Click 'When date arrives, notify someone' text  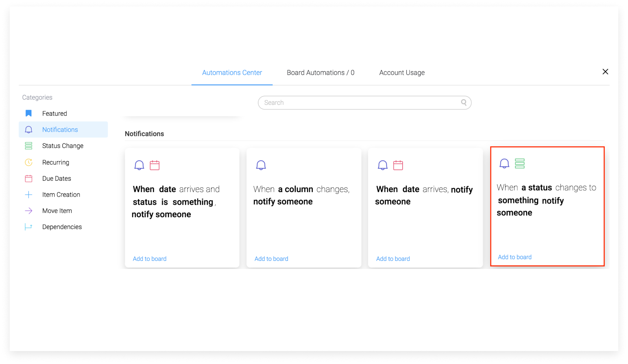[424, 195]
